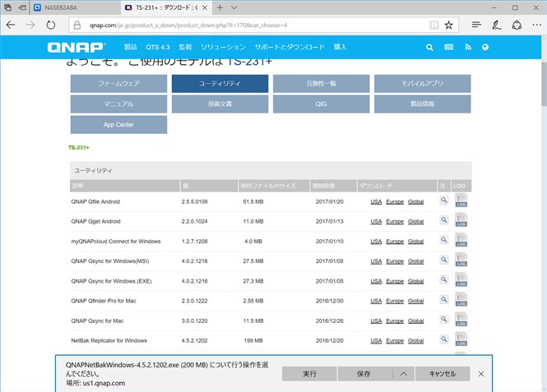Switch to the NASEB2A8A tab
The height and width of the screenshot is (392, 547).
tap(75, 7)
